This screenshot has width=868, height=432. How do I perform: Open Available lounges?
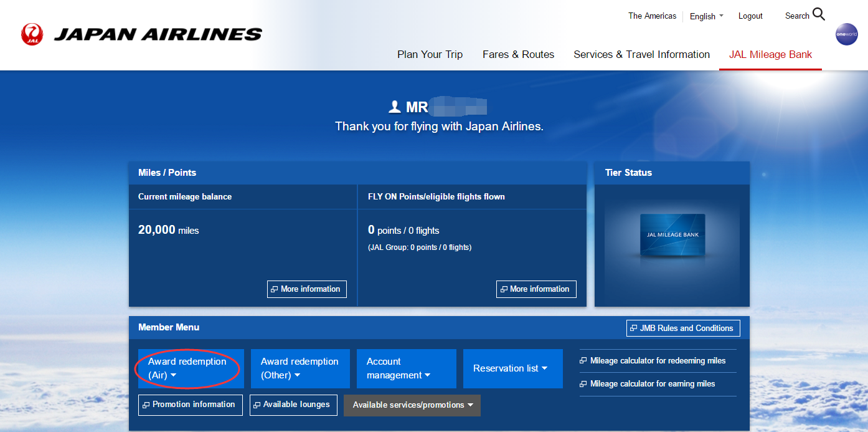click(294, 405)
